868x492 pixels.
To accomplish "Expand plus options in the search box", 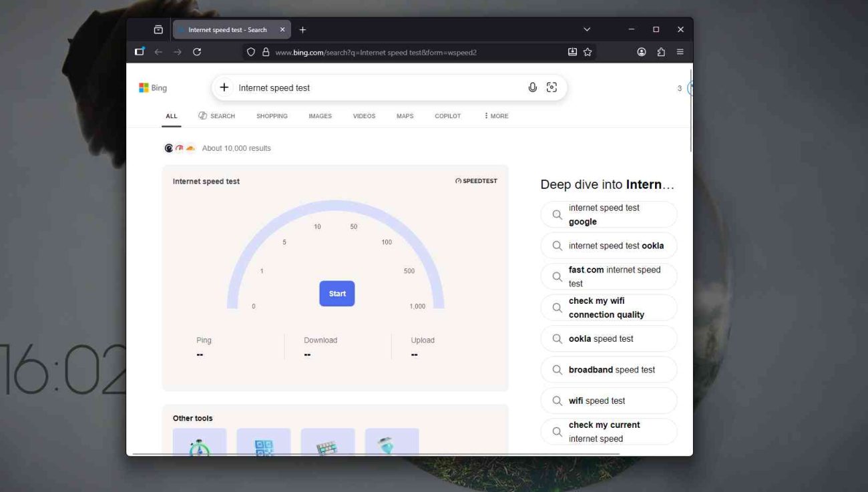I will (224, 87).
